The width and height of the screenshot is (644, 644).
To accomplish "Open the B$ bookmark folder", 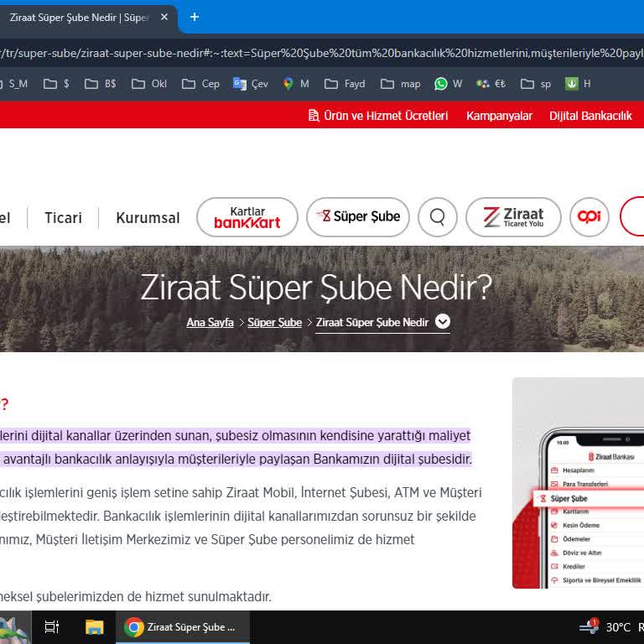I will (x=101, y=84).
